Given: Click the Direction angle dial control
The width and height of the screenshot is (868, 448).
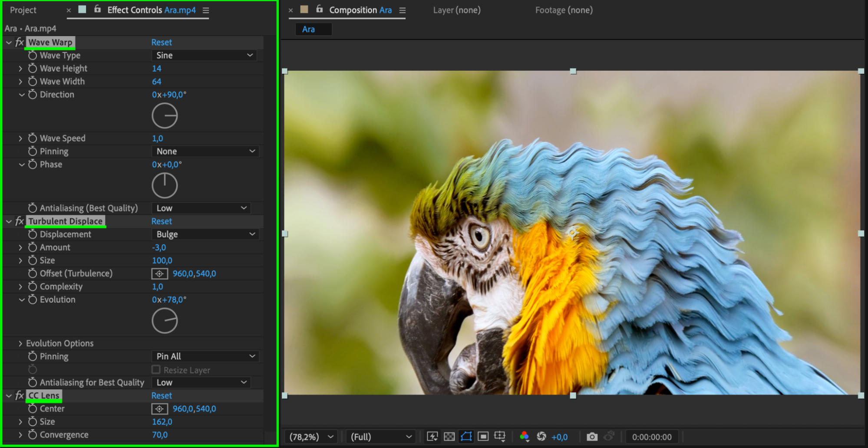Looking at the screenshot, I should pos(165,116).
